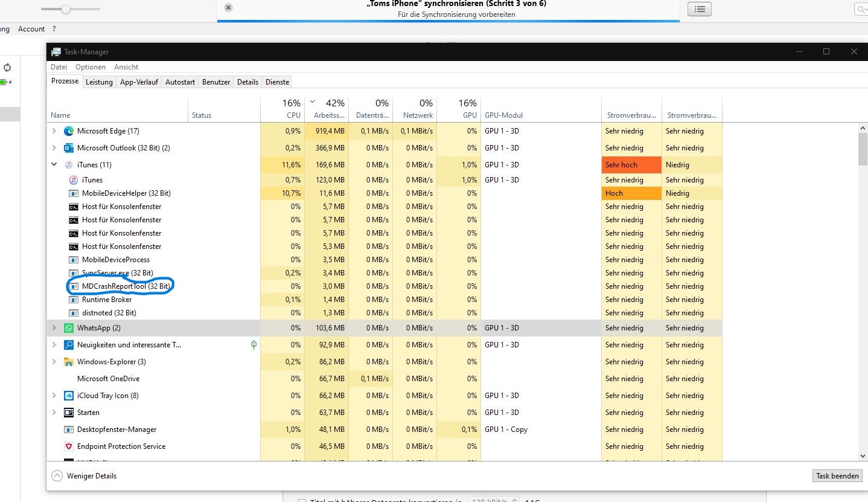This screenshot has height=502, width=868.
Task: Click the Task-Manager title bar icon
Action: (56, 52)
